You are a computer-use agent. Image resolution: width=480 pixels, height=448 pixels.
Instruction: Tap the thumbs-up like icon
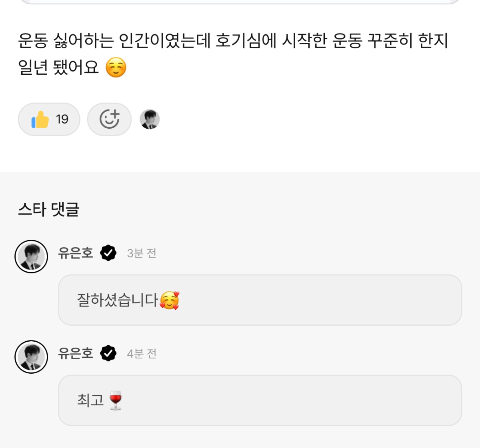click(40, 119)
